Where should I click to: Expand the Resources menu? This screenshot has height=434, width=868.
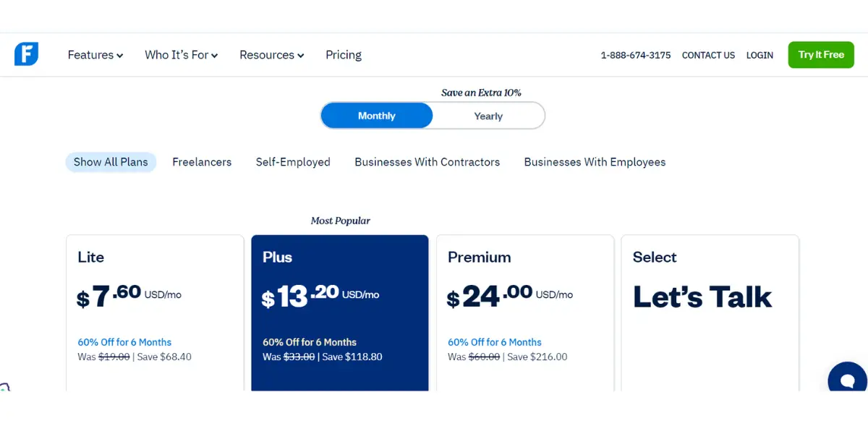pyautogui.click(x=272, y=55)
